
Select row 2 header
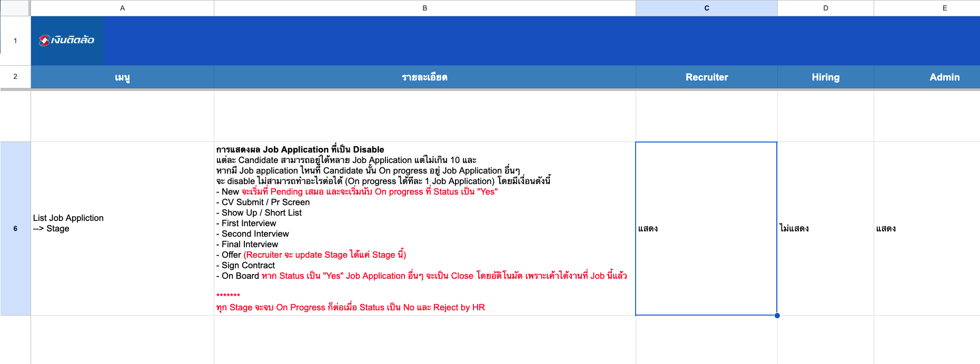pos(15,77)
